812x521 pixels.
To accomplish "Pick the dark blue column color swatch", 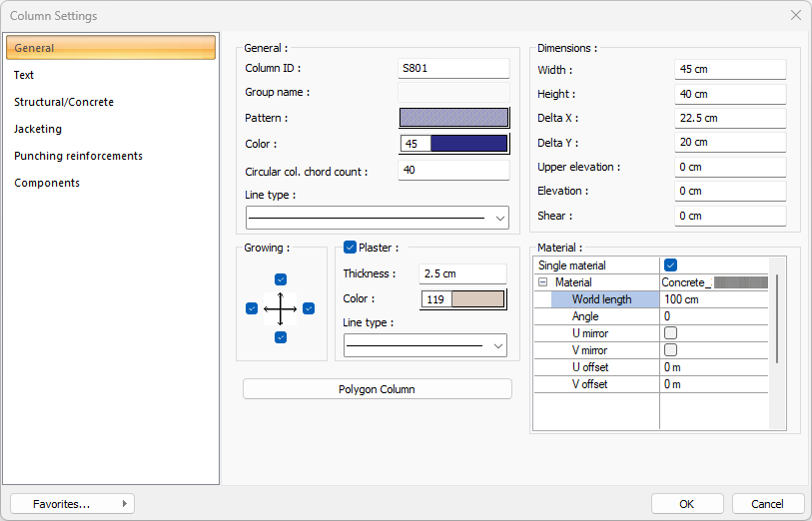I will point(467,144).
